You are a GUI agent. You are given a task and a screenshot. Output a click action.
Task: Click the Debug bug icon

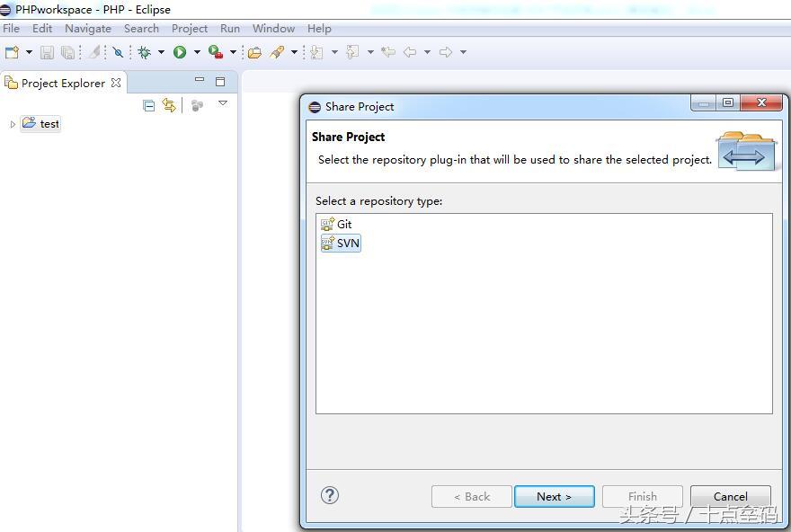(144, 52)
